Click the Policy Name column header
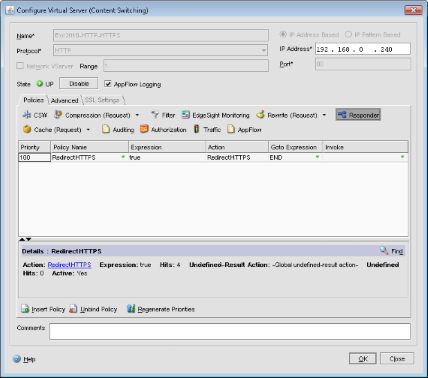Viewport: 428px width, 378px height. coord(89,147)
